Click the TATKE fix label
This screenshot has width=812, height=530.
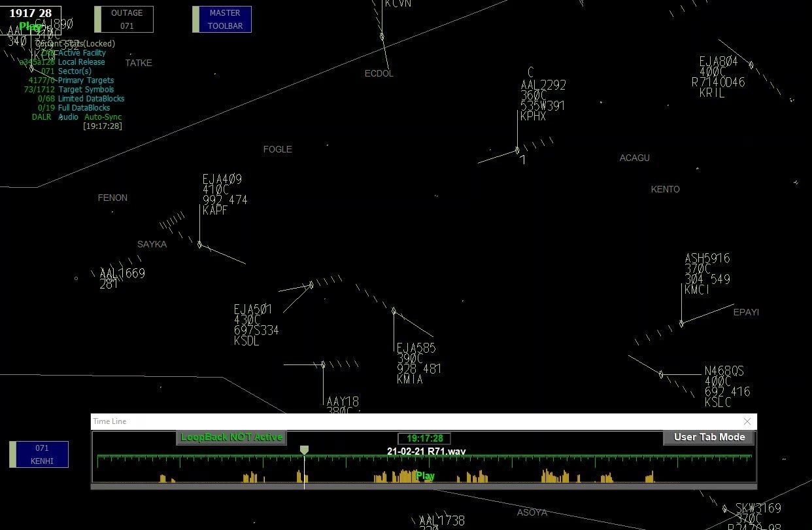[139, 63]
